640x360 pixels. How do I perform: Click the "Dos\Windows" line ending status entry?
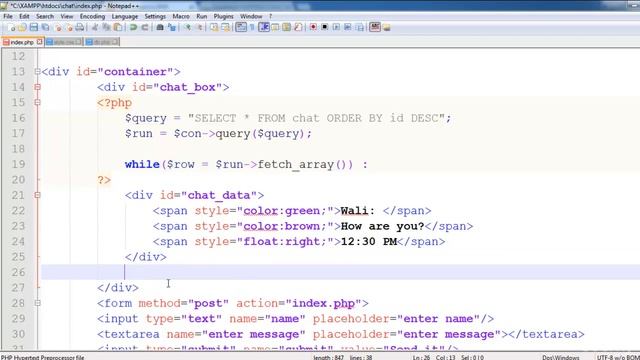click(x=560, y=357)
